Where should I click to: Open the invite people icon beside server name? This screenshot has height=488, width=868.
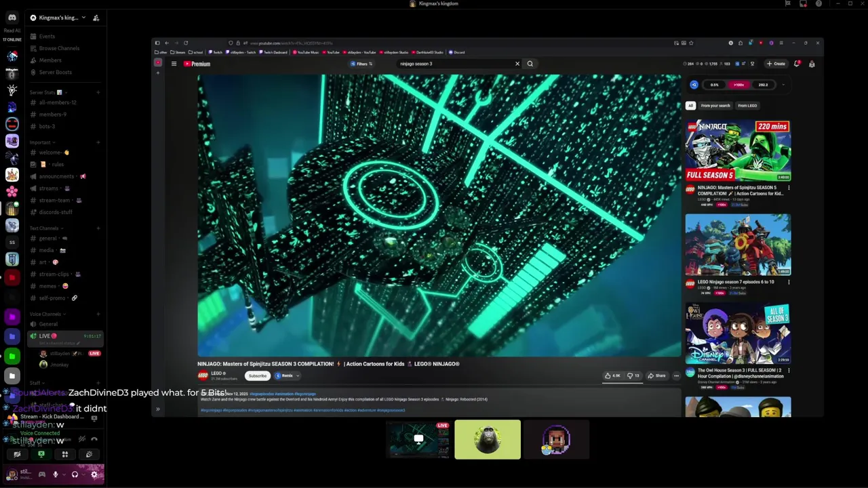pos(96,18)
